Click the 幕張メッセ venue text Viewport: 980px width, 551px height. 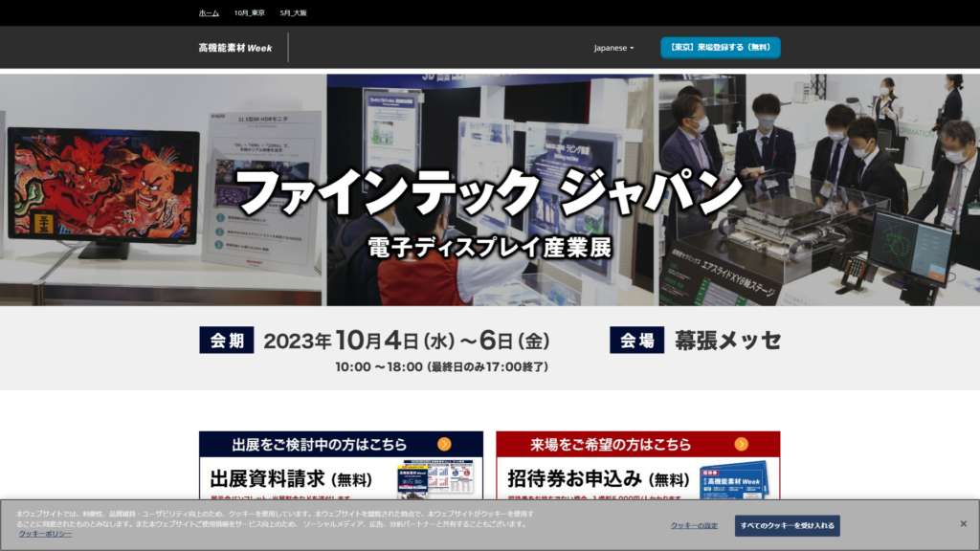[728, 341]
